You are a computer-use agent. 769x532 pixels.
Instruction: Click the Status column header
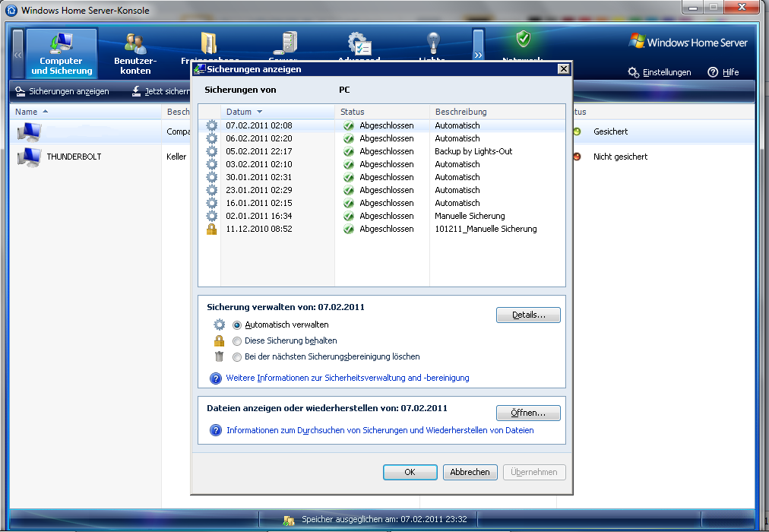pos(382,112)
